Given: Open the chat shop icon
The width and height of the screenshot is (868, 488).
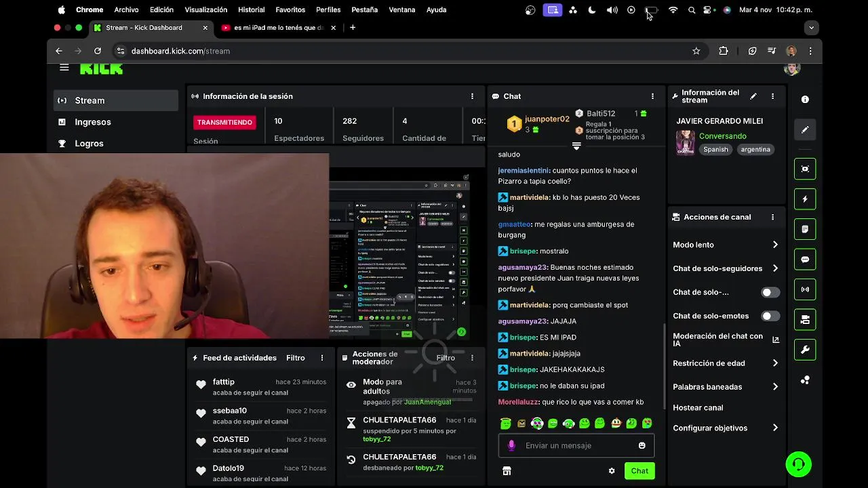Looking at the screenshot, I should [x=507, y=471].
